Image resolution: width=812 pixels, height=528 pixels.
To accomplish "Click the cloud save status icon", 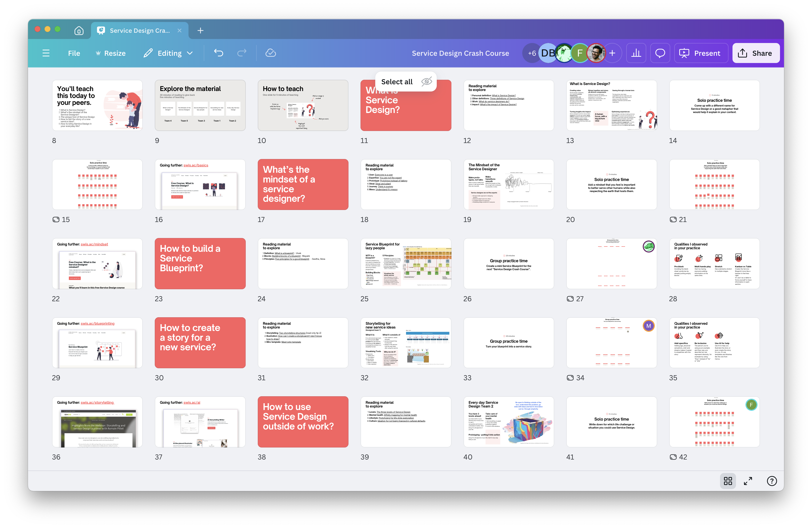I will tap(270, 53).
